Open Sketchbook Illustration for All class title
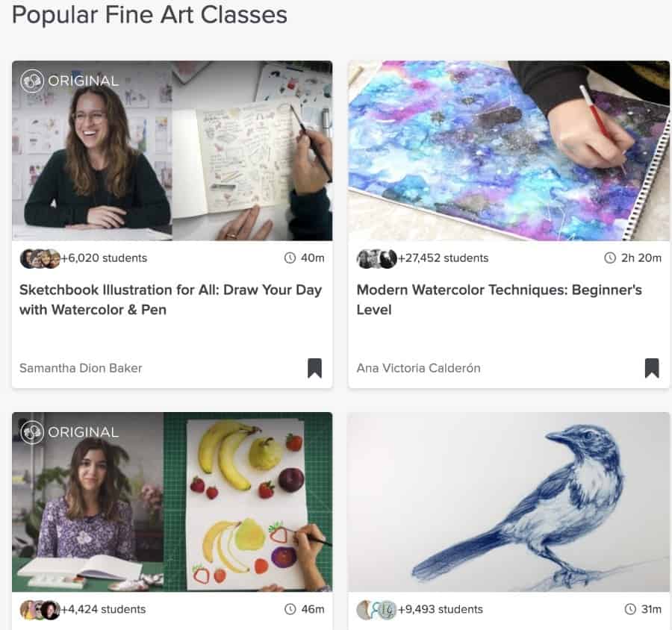Screen dimensions: 672x630 (x=170, y=299)
